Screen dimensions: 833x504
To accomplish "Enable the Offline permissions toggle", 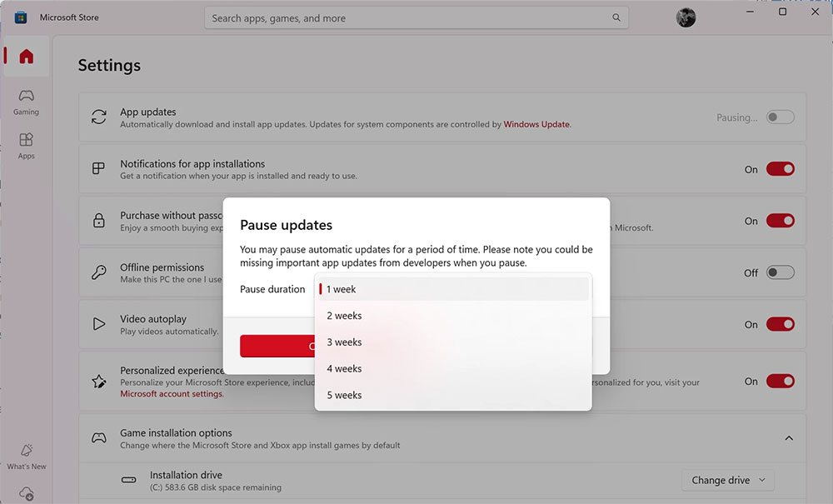I will tap(780, 272).
